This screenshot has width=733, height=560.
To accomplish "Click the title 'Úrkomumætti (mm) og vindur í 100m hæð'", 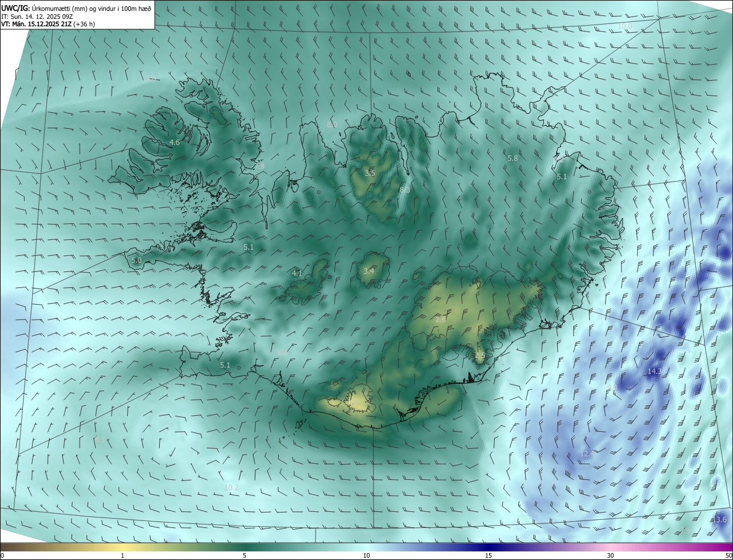I will [x=90, y=8].
